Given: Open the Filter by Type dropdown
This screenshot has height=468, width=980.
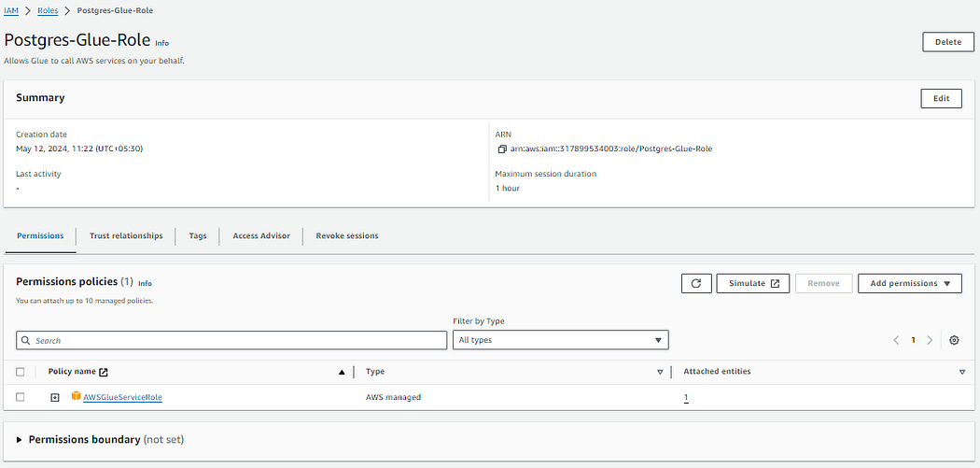Looking at the screenshot, I should click(x=561, y=340).
